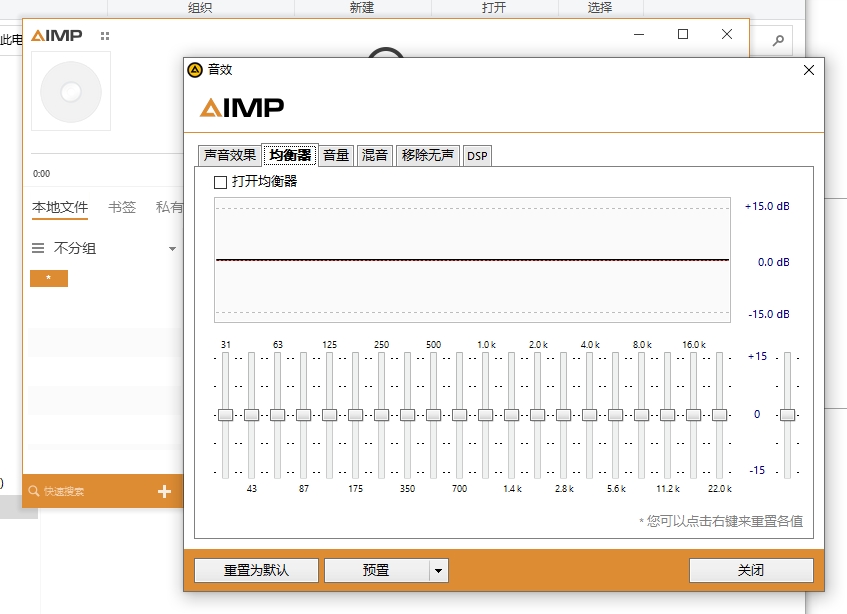Screen dimensions: 847x614
Task: Click the AIMP logo in main window
Action: click(x=57, y=36)
